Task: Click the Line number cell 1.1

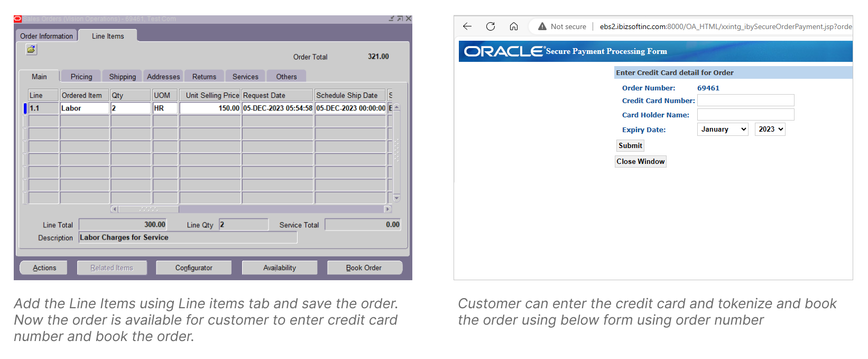Action: (x=43, y=108)
